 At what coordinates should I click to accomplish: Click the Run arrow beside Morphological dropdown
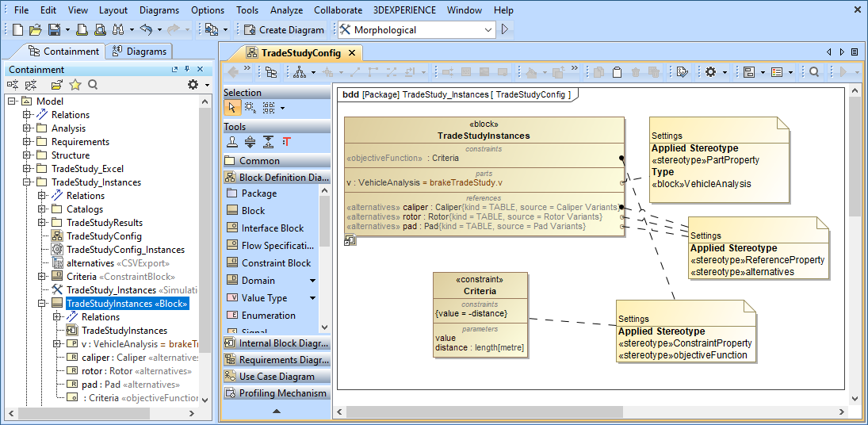505,30
